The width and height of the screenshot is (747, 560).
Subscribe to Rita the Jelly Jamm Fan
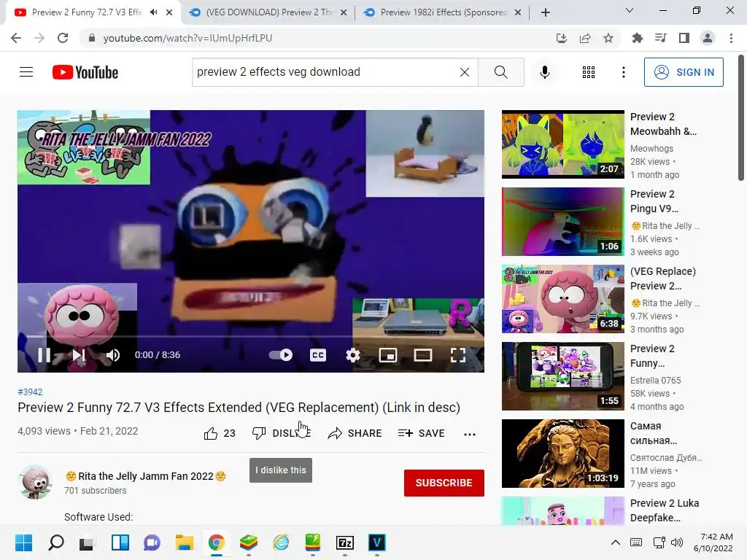[444, 483]
